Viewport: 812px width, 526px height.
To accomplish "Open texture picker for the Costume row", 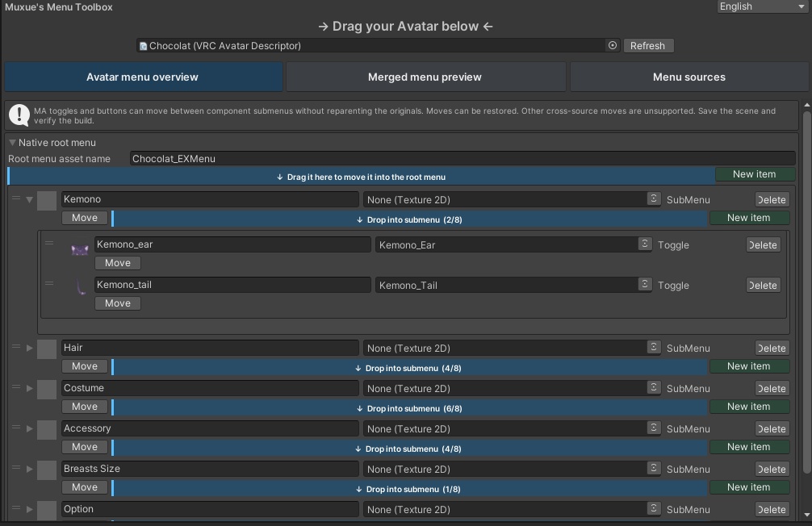I will point(654,388).
